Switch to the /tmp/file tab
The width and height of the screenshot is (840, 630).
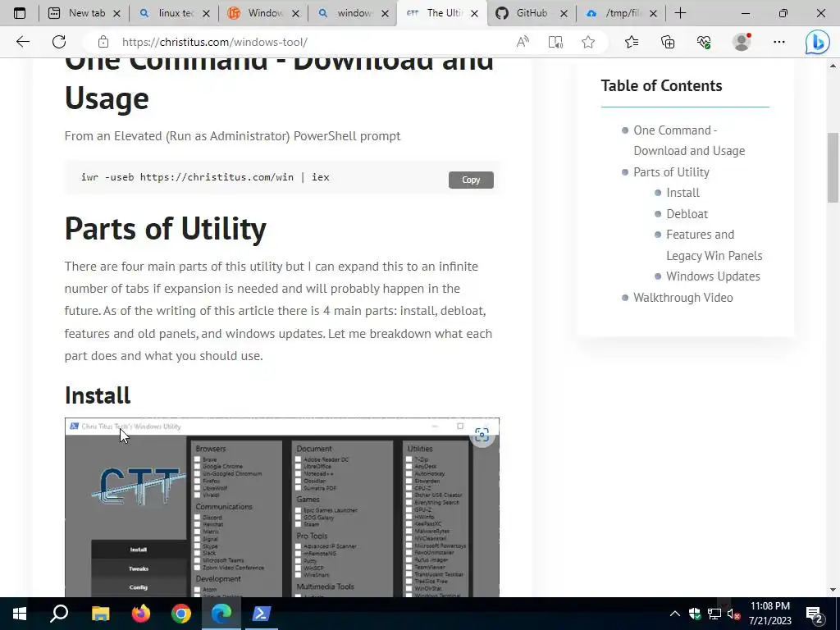623,13
